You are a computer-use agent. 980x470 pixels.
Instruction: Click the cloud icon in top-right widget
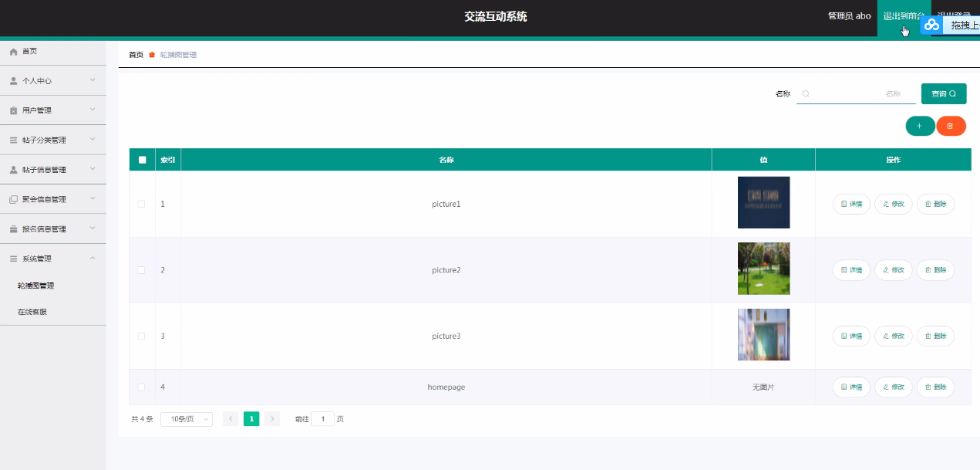pos(931,25)
